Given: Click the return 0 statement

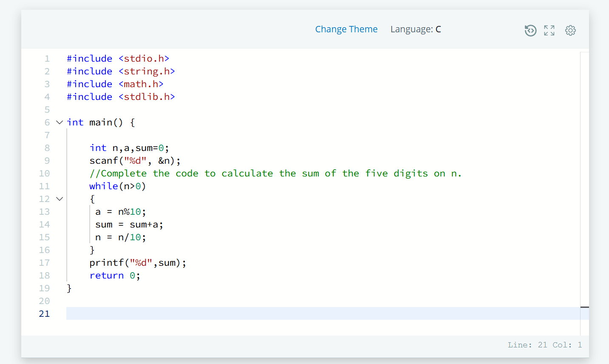Looking at the screenshot, I should 114,275.
